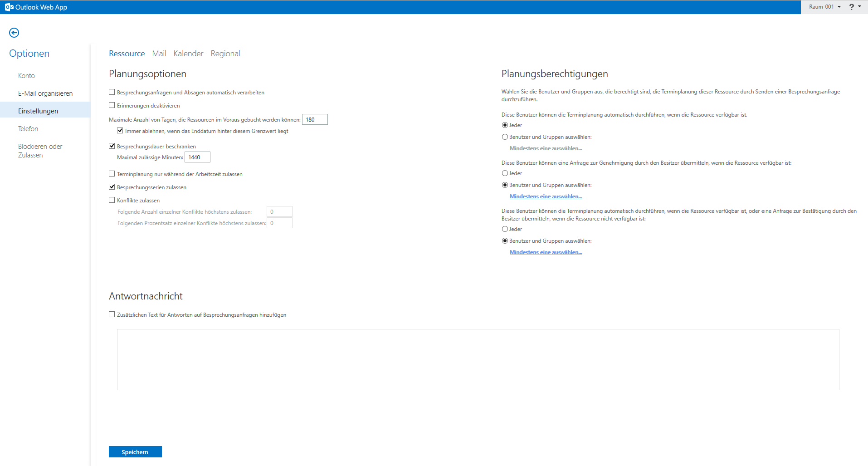Image resolution: width=868 pixels, height=466 pixels.
Task: Click the Planungsberechtigungen heading
Action: (x=555, y=74)
